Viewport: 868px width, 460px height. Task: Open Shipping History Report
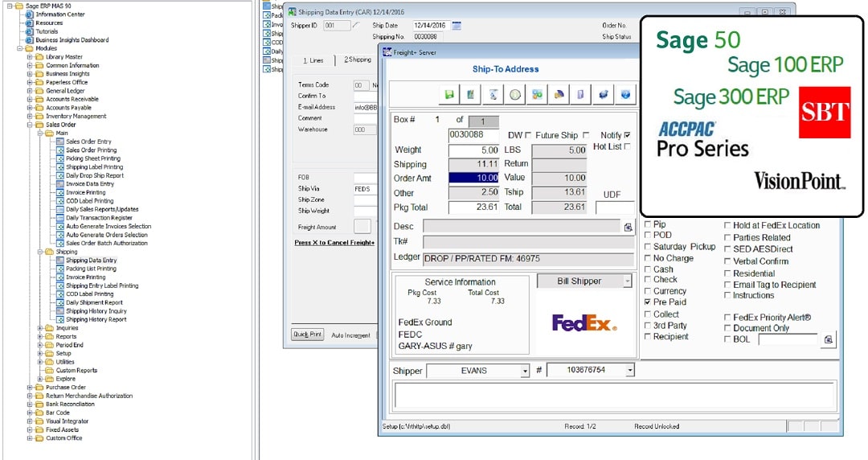coord(96,320)
